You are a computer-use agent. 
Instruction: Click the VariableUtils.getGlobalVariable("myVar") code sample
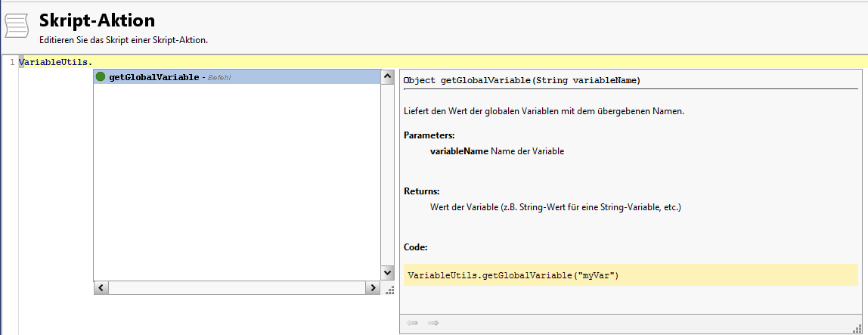click(513, 275)
